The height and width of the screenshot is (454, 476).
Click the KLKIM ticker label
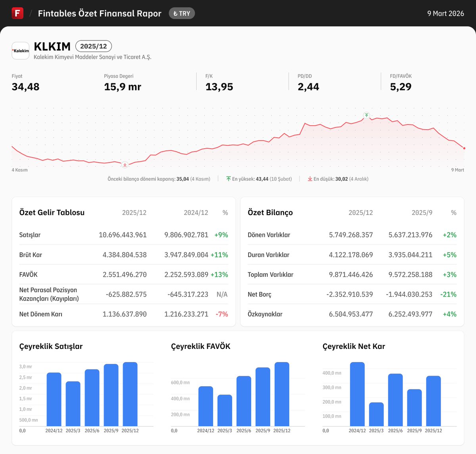[52, 46]
